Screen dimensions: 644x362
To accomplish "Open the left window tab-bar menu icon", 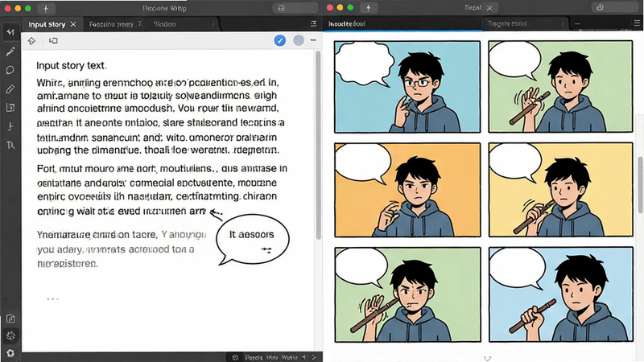I will (x=313, y=24).
